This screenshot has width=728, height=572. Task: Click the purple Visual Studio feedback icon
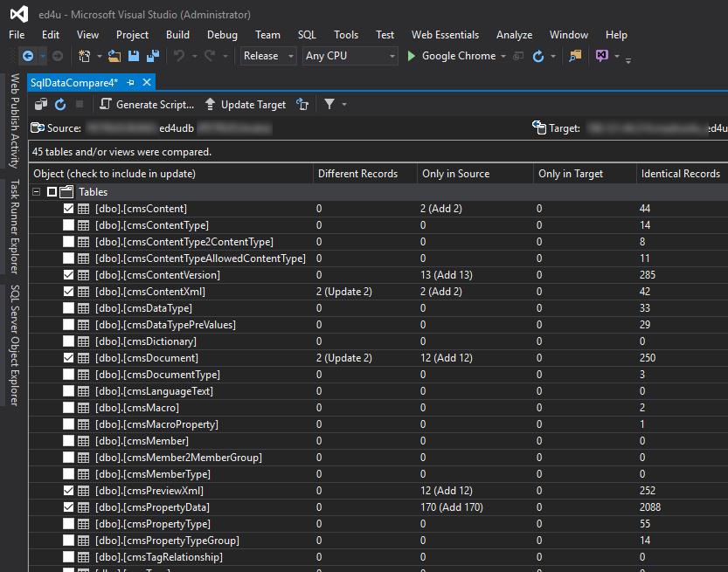tap(601, 56)
